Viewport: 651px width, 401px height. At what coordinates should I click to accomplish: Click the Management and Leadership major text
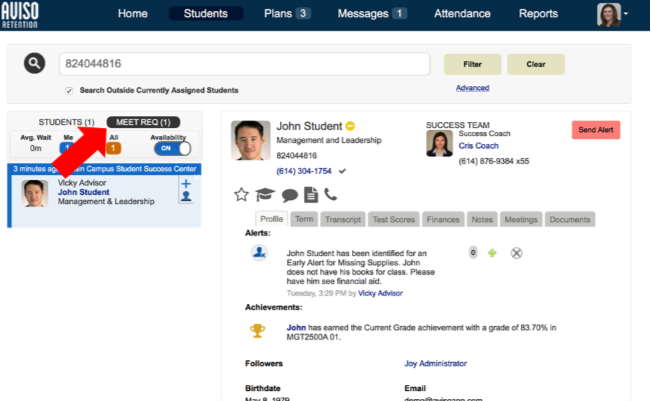[329, 140]
